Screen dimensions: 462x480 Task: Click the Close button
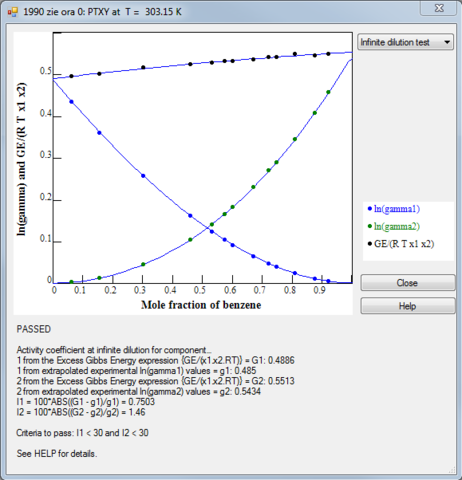pyautogui.click(x=407, y=283)
